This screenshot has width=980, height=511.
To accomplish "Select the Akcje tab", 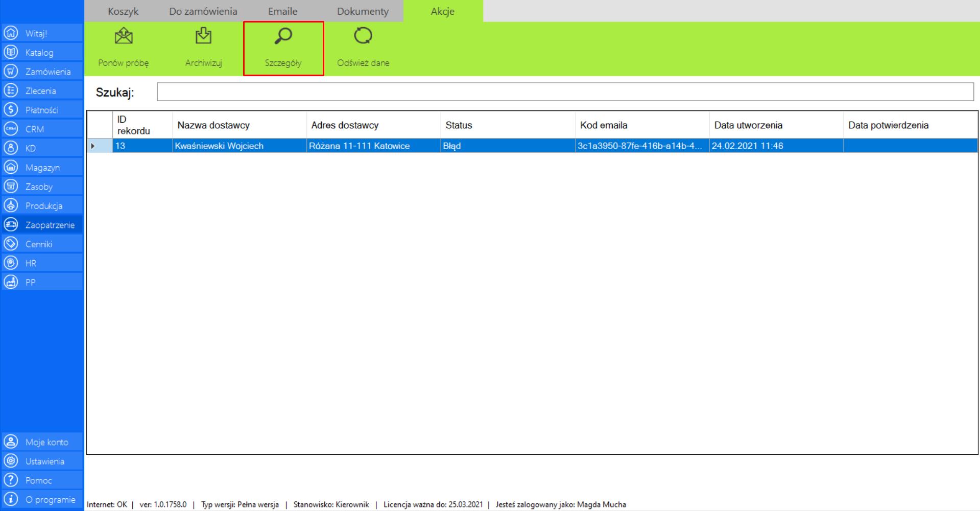I will point(443,11).
